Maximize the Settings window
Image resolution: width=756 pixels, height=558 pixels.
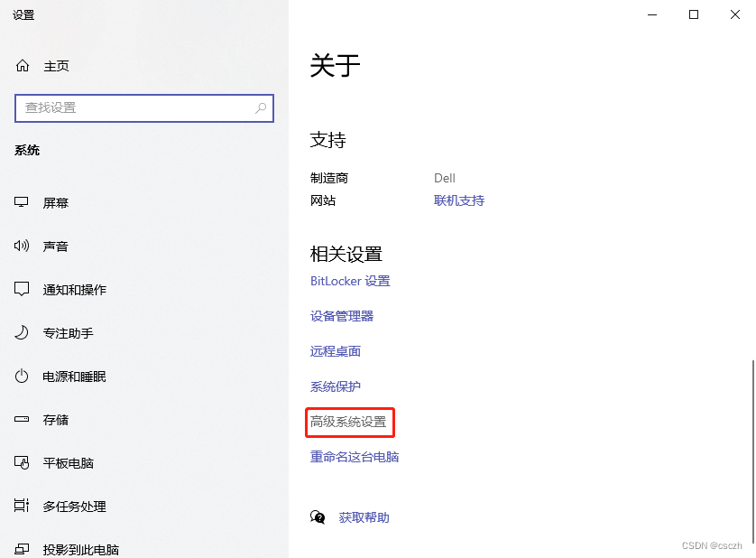694,15
